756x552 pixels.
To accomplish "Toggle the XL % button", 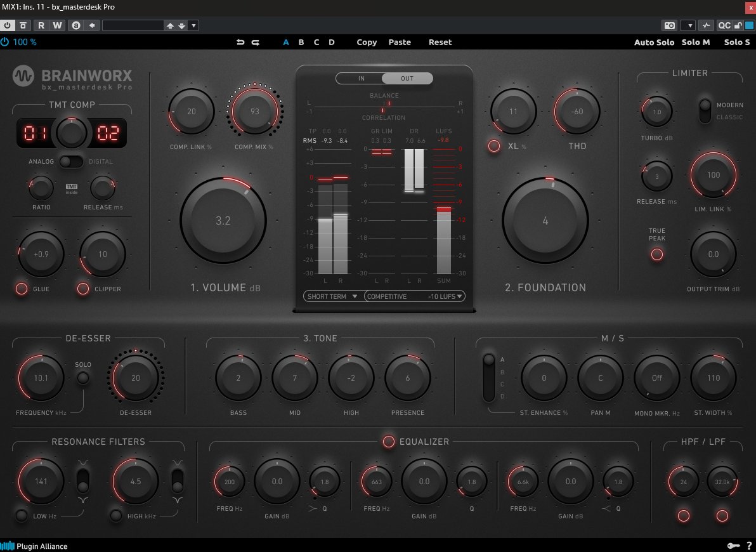I will click(494, 146).
